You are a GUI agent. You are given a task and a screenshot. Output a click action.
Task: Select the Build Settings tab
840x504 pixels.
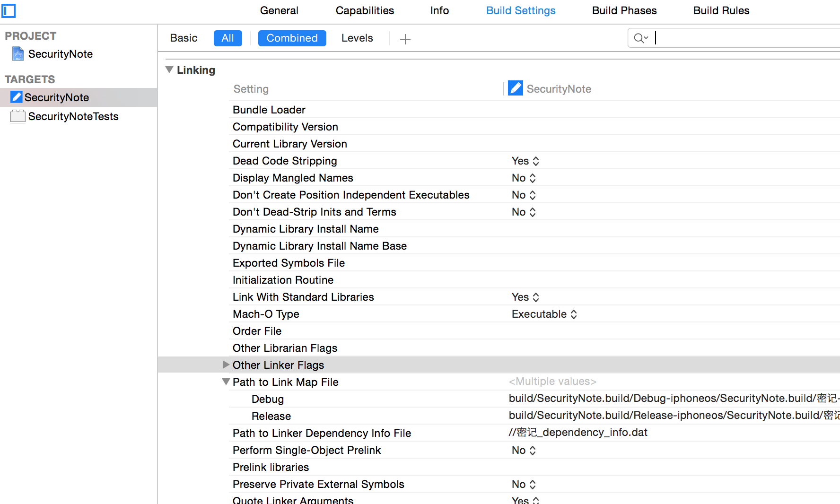point(521,10)
